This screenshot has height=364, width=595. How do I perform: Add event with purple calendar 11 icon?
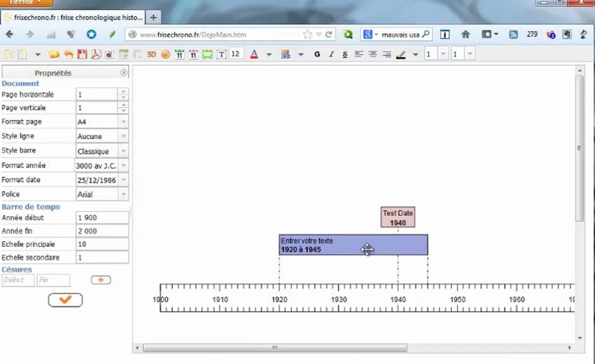click(193, 55)
